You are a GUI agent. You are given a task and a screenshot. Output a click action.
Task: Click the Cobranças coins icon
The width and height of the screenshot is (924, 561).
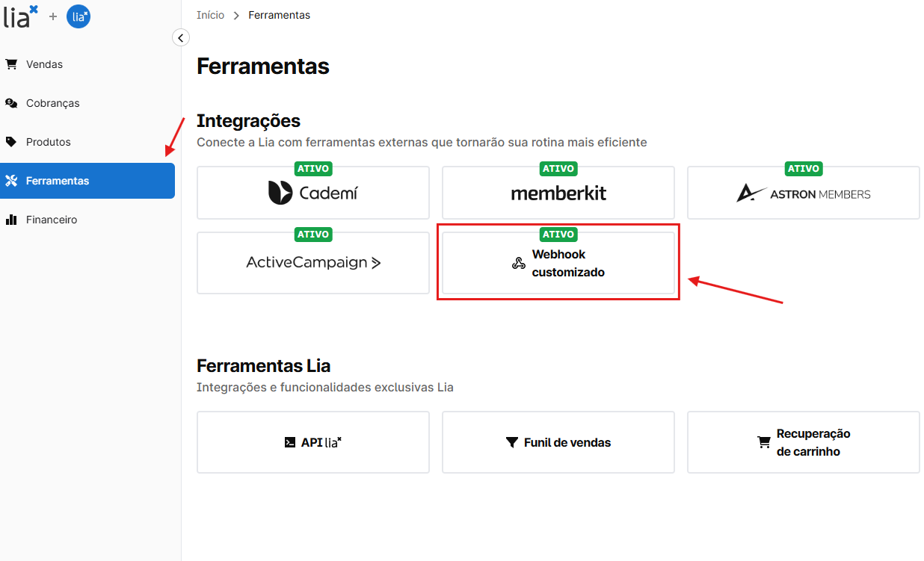tap(11, 103)
